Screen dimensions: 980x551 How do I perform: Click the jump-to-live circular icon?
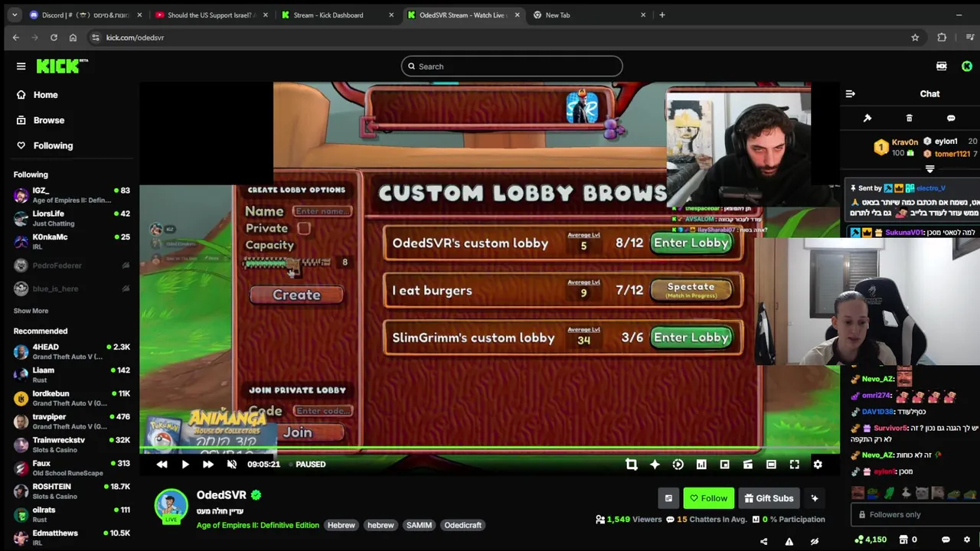pyautogui.click(x=678, y=465)
